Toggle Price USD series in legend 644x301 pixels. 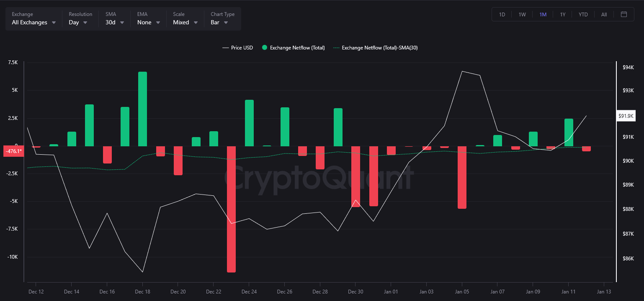pyautogui.click(x=237, y=48)
